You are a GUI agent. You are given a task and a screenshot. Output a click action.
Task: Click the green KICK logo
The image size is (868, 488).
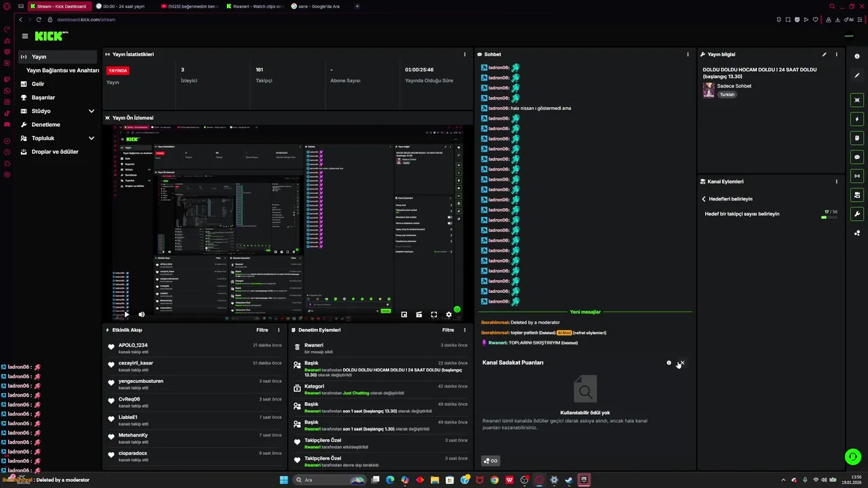click(49, 36)
